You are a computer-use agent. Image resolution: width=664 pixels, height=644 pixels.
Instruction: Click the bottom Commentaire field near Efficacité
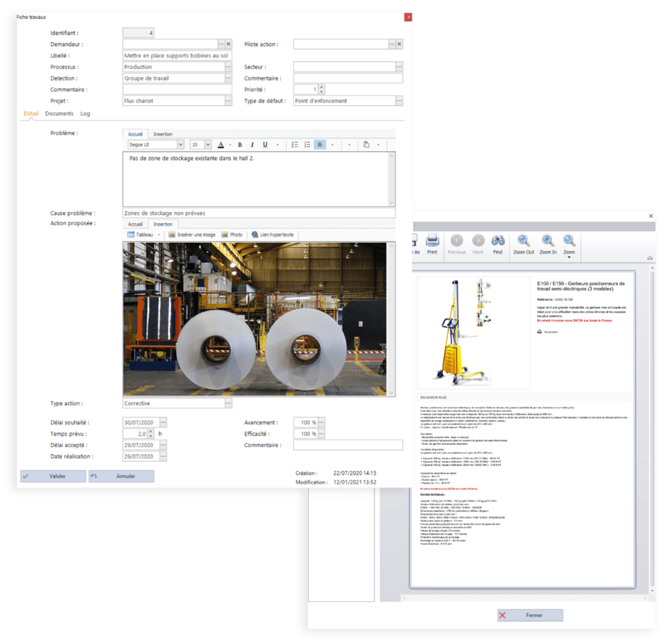348,445
